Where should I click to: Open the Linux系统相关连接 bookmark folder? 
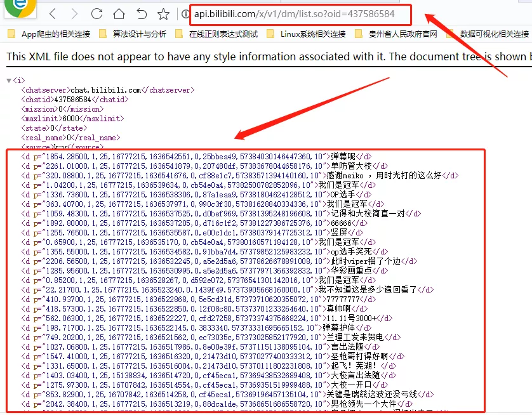point(306,34)
